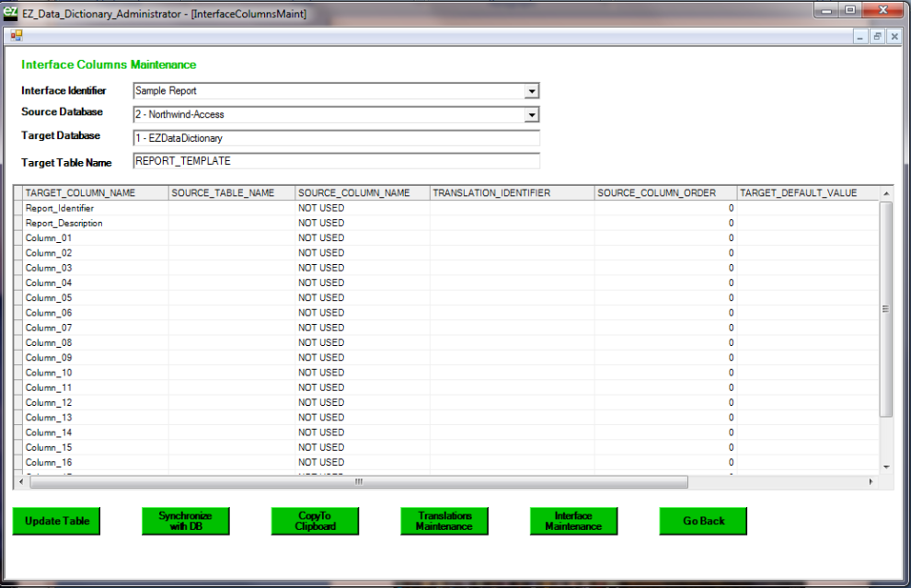Click the Target Table Name field
Viewport: 911px width, 588px height.
coord(336,161)
